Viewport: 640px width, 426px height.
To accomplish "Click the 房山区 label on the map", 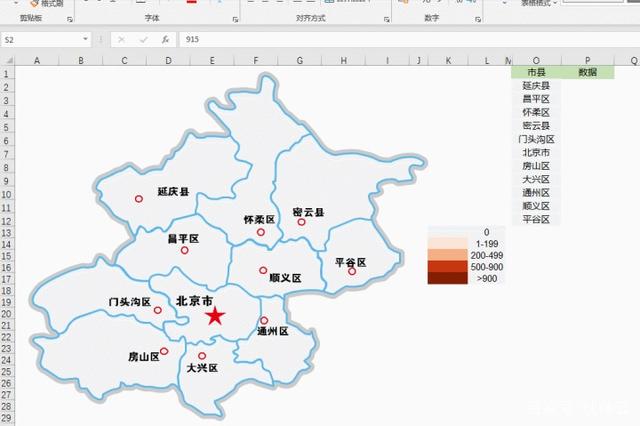I will click(144, 357).
